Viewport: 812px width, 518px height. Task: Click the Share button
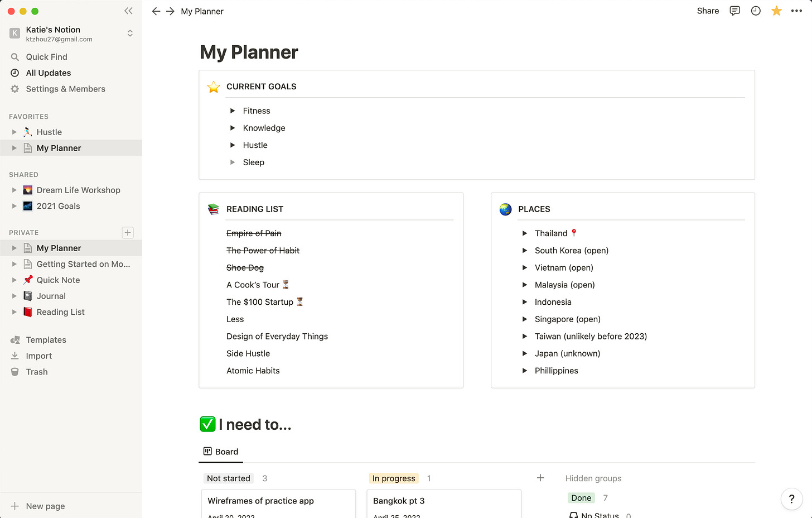click(708, 11)
